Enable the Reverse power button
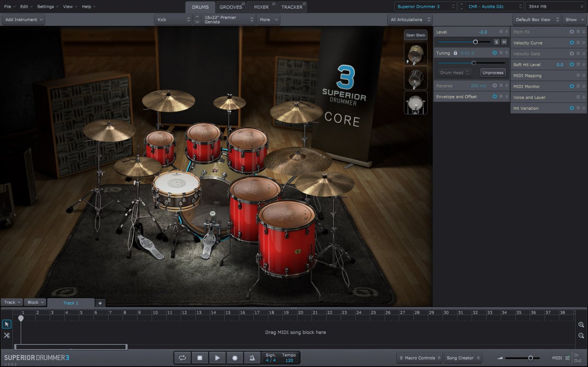The image size is (588, 367). pyautogui.click(x=495, y=85)
